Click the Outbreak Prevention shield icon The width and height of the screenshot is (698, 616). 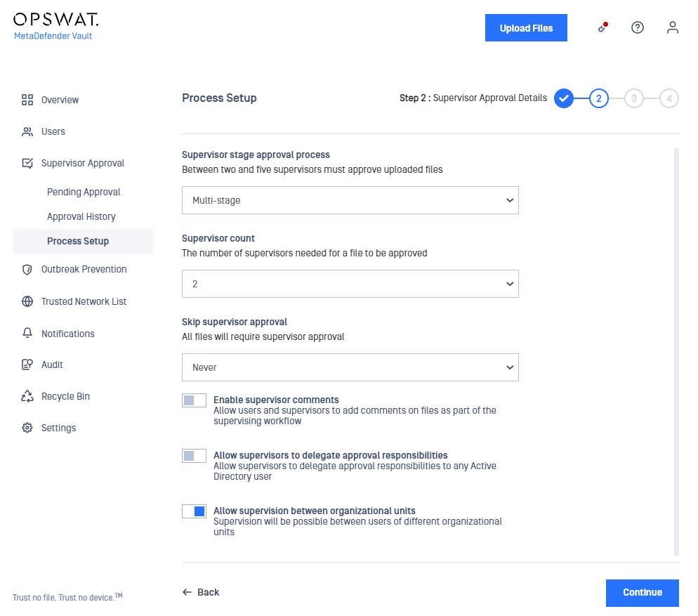tap(27, 270)
